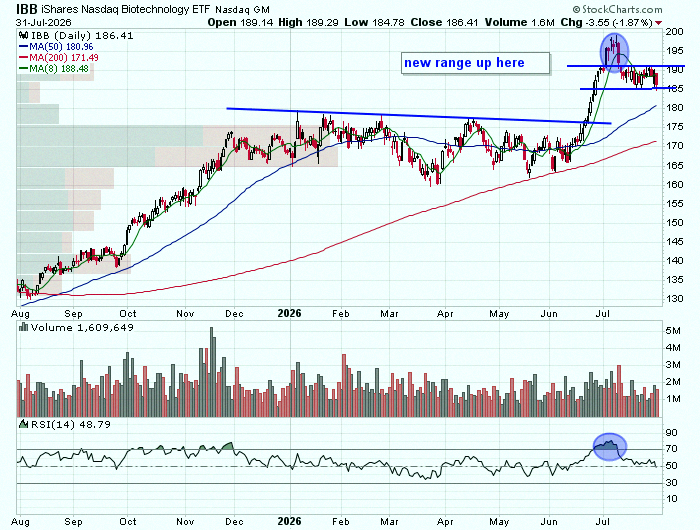Click the 180 price axis label
The image size is (700, 530).
tap(675, 108)
